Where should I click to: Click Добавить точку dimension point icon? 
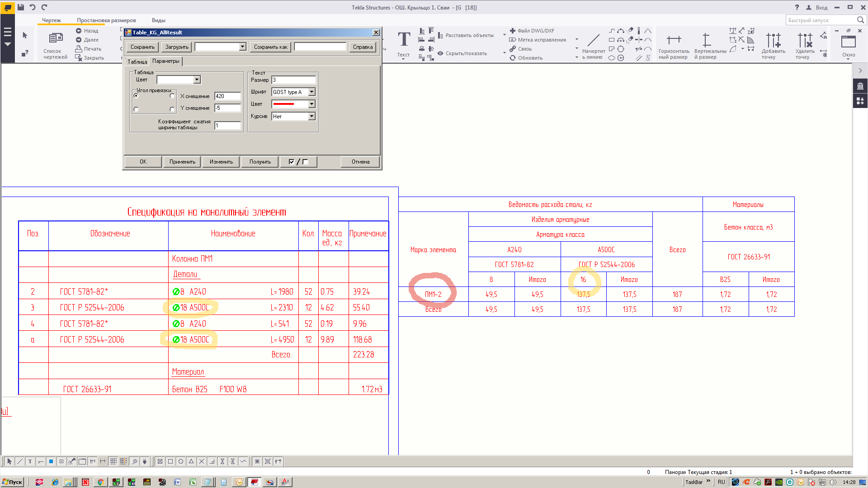773,41
